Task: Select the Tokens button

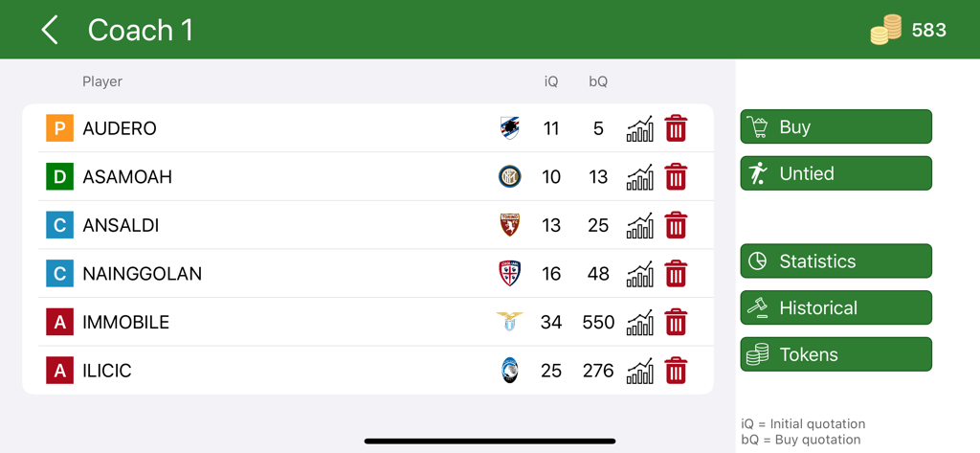Action: coord(835,354)
